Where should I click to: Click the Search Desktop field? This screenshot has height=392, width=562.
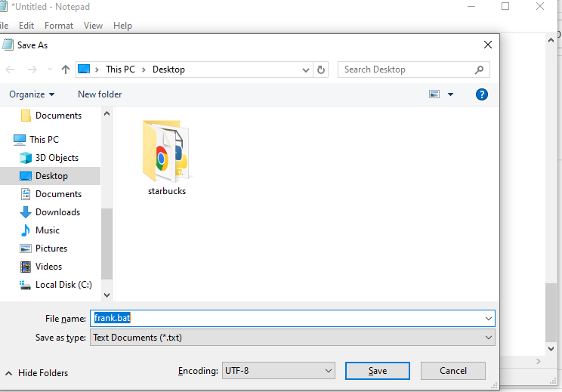tap(414, 69)
